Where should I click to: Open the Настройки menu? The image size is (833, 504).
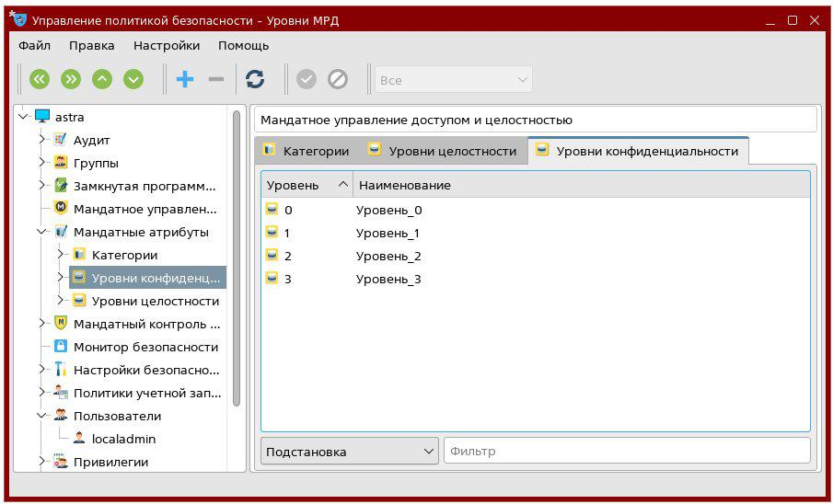[x=166, y=45]
